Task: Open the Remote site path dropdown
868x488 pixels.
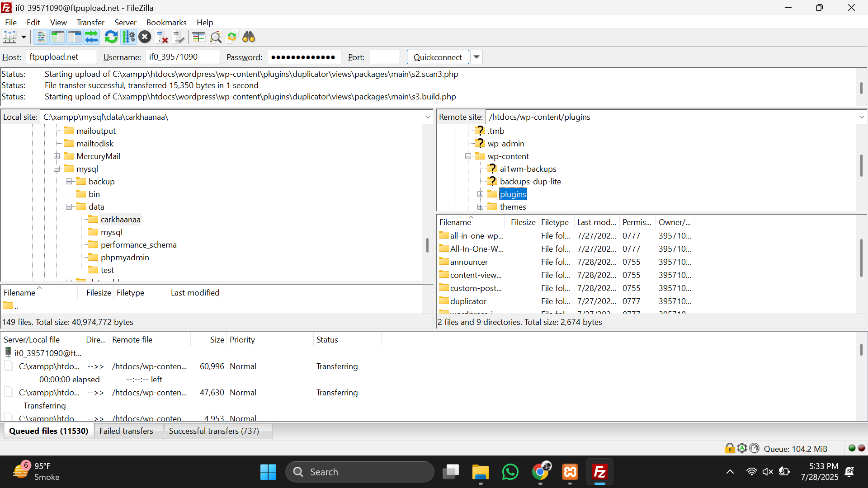Action: point(862,117)
